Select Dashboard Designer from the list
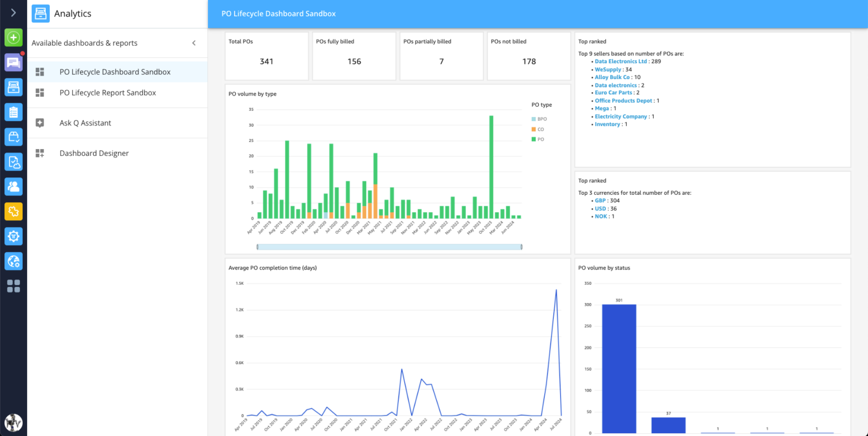The image size is (868, 436). (94, 153)
